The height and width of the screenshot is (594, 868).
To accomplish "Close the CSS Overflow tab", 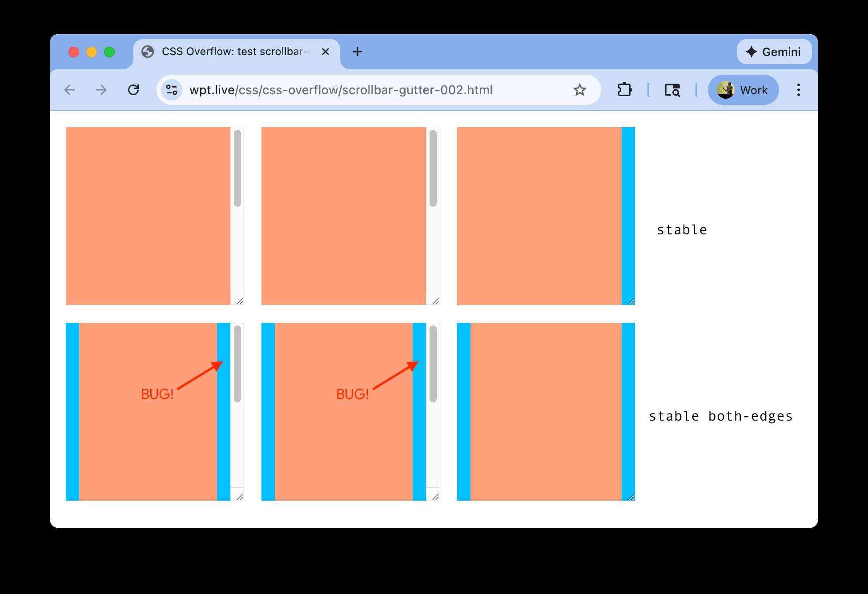I will pyautogui.click(x=325, y=52).
